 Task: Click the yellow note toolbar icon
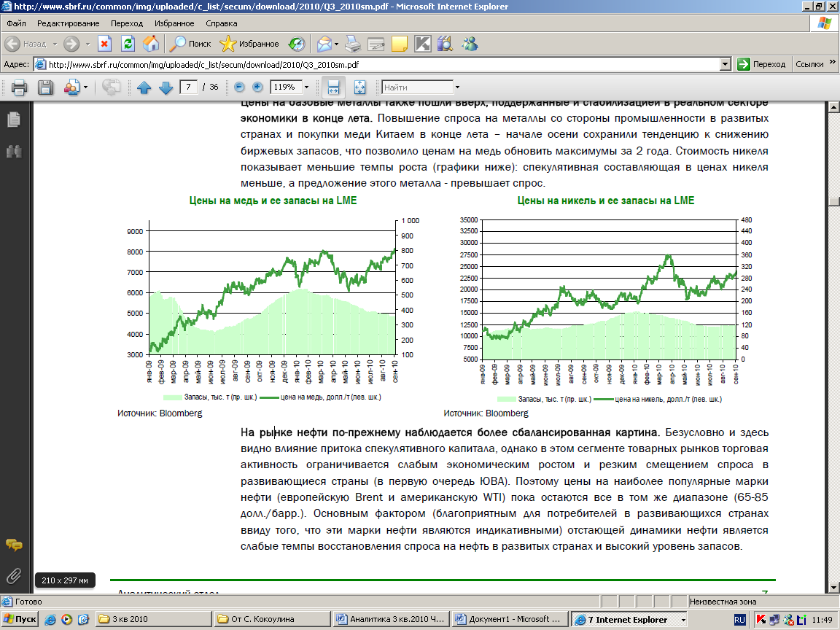(x=400, y=44)
